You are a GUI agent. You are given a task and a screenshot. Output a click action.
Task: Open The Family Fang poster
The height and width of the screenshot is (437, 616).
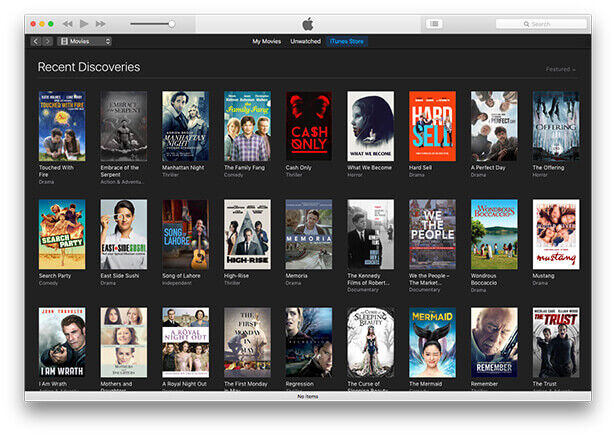coord(247,126)
